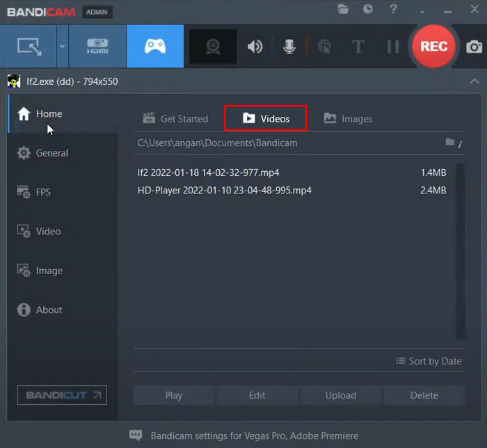Click the lf2.exe target program icon
This screenshot has width=487, height=448.
coord(14,81)
